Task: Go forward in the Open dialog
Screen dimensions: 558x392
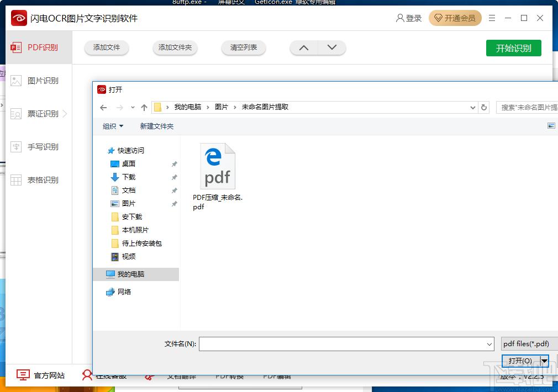Action: tap(119, 108)
